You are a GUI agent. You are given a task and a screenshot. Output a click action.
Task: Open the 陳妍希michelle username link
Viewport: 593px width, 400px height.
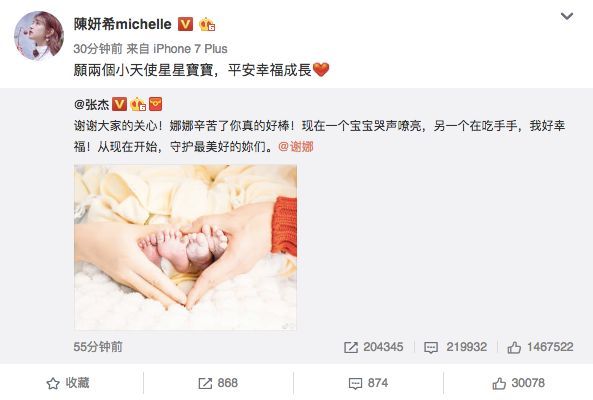point(123,24)
